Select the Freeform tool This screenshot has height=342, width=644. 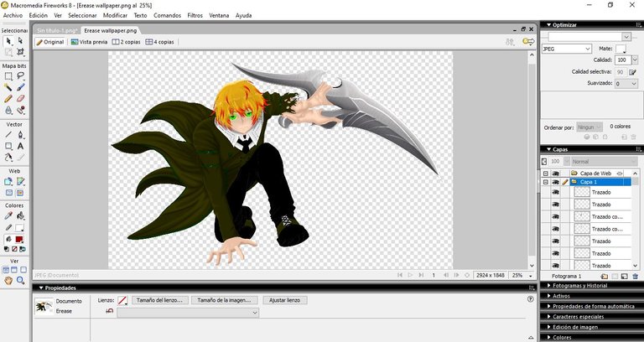8,158
